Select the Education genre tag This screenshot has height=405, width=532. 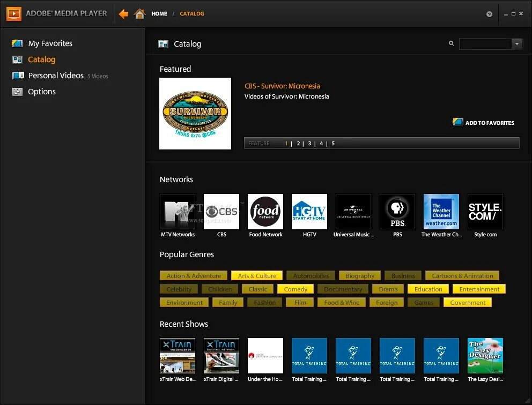coord(428,289)
